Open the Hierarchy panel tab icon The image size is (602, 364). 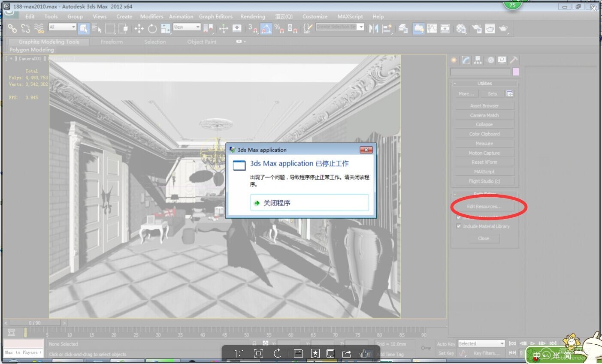click(478, 60)
